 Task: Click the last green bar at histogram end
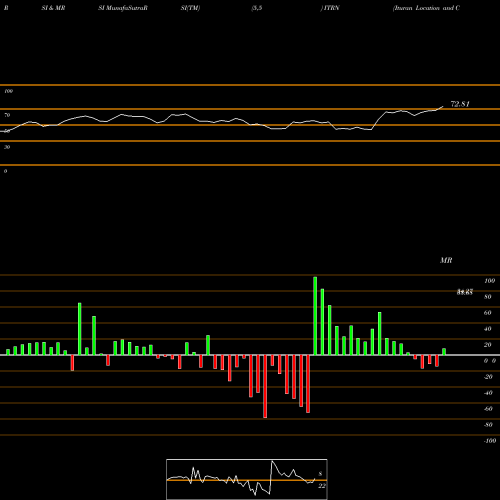coord(444,352)
